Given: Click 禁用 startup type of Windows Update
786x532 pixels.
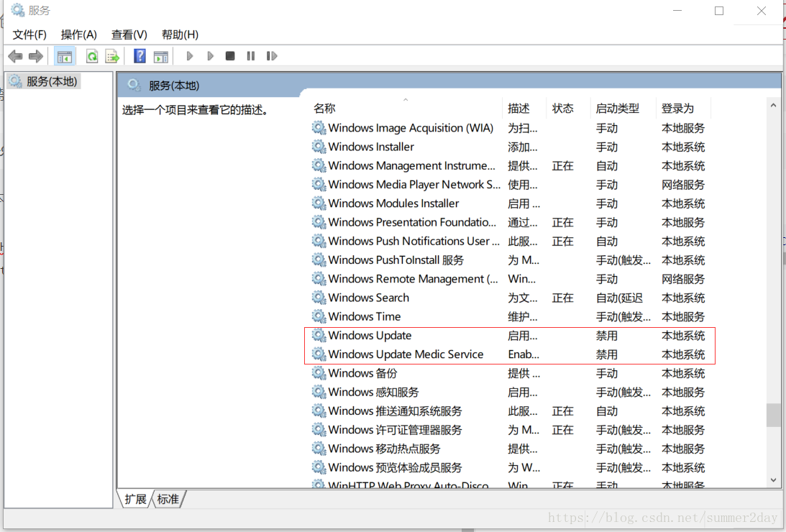Looking at the screenshot, I should [606, 335].
